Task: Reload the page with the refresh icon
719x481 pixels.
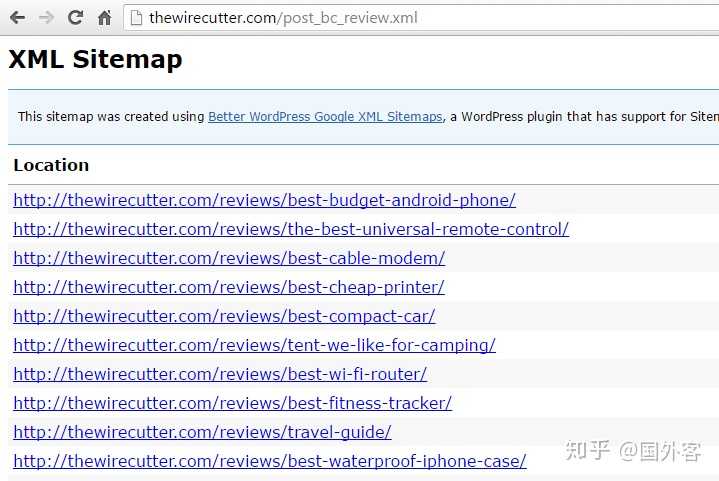Action: [75, 17]
